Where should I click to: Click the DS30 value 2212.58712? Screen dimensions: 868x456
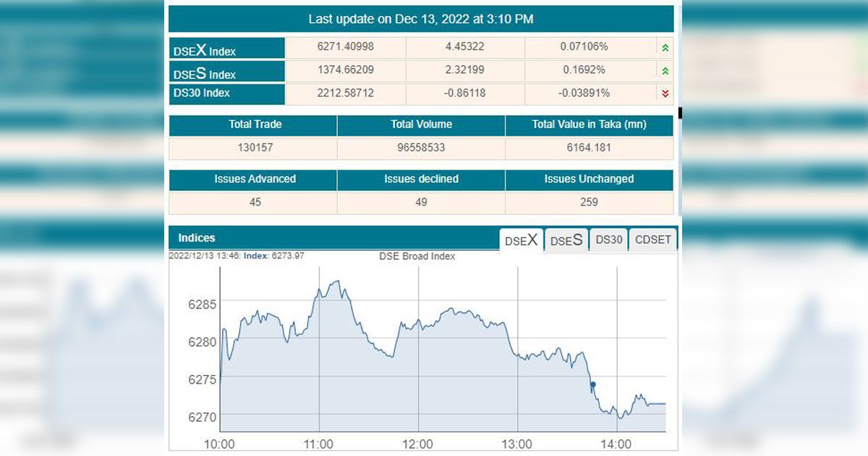[x=346, y=93]
